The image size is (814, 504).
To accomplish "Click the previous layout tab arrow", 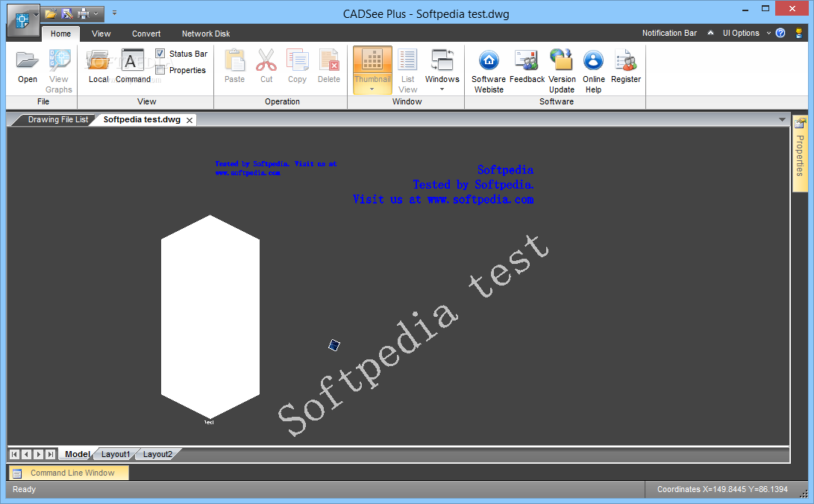I will coord(26,454).
